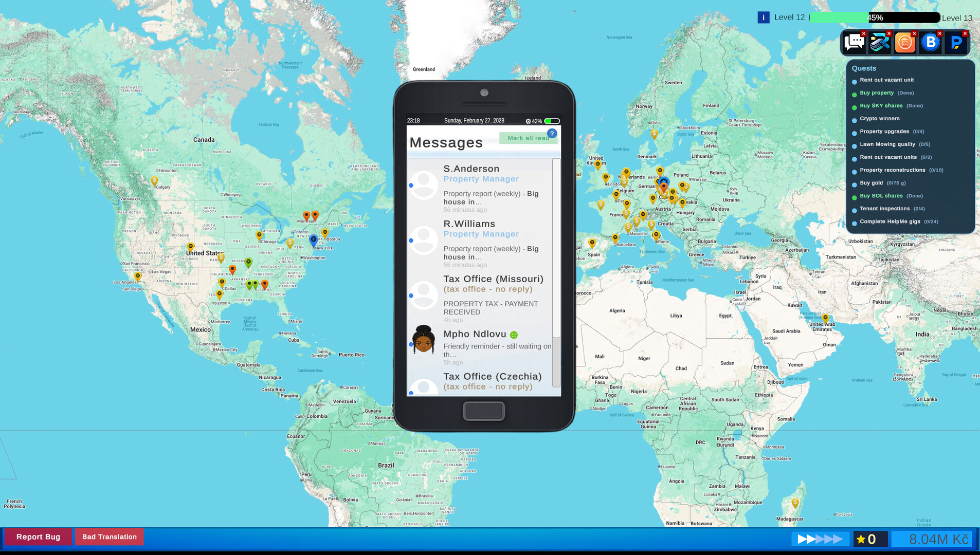
Task: Click the messages list scrollbar
Action: [x=556, y=273]
